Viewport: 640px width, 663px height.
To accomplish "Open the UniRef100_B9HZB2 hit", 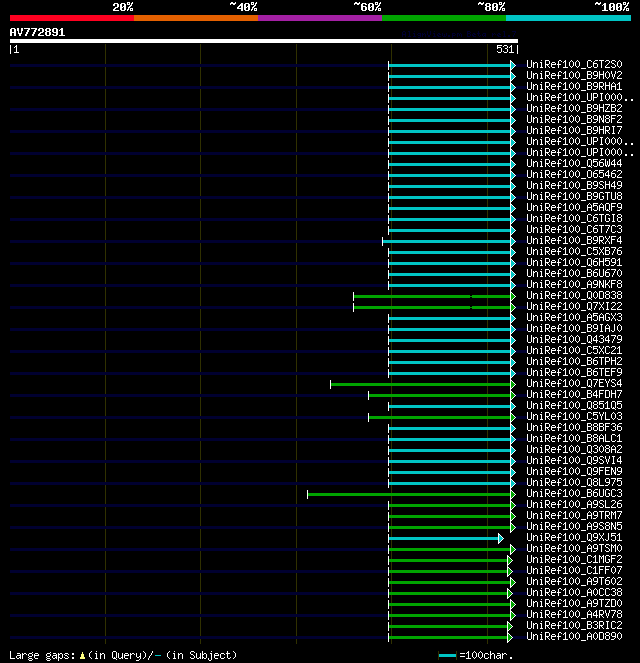I will (x=574, y=108).
